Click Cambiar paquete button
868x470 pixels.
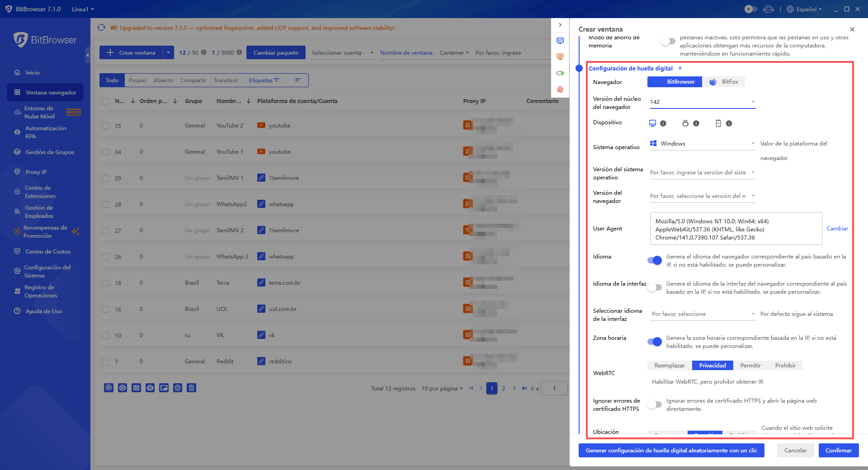(276, 53)
